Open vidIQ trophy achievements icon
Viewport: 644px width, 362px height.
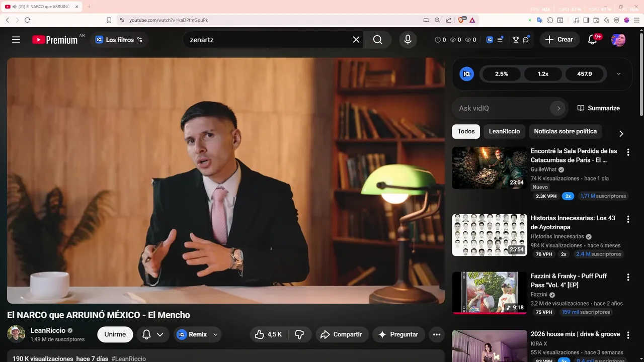tap(516, 40)
